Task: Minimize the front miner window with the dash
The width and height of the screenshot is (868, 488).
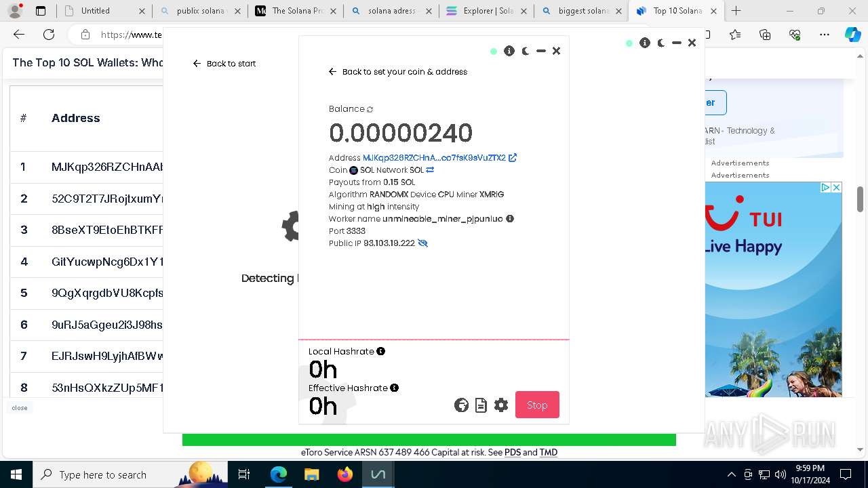Action: click(x=541, y=51)
